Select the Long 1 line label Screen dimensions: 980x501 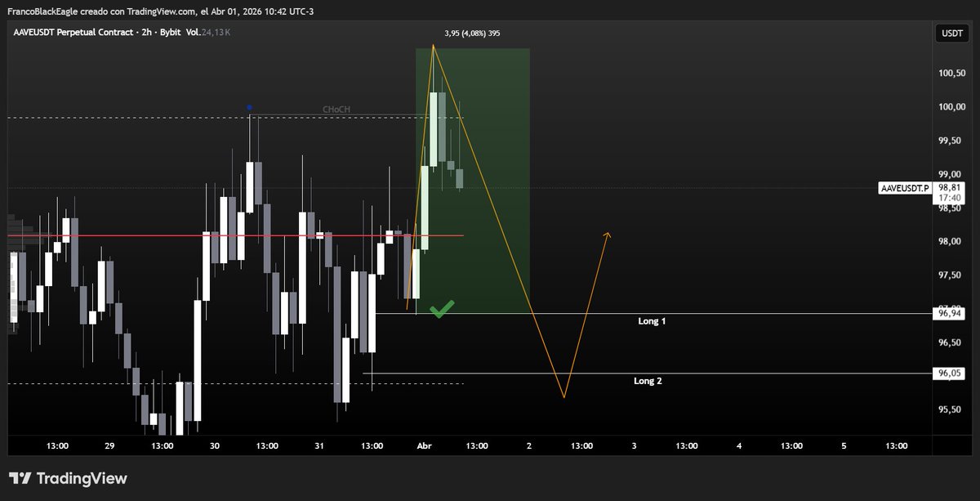(x=652, y=321)
